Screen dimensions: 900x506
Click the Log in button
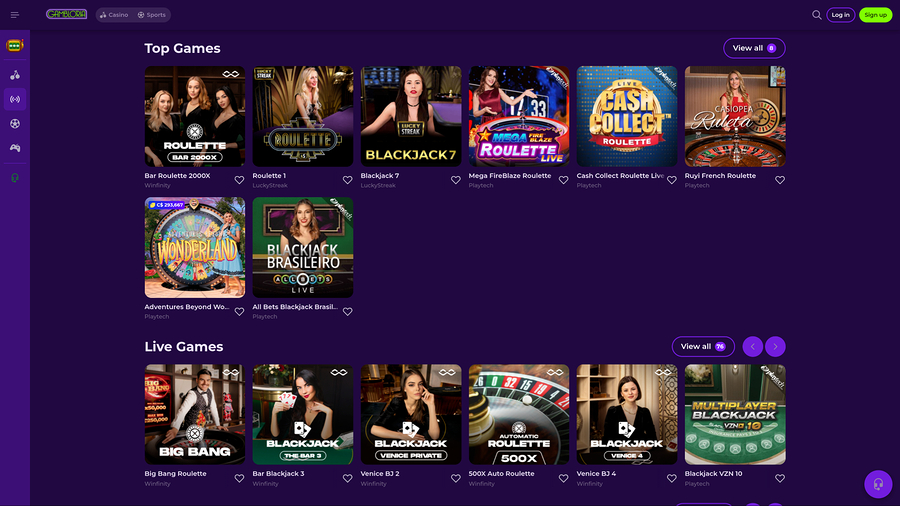(840, 15)
